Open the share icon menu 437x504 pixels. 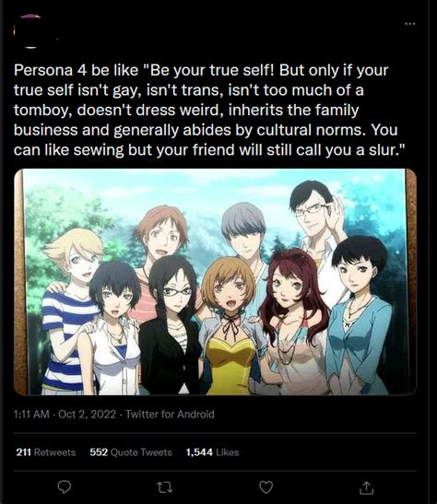point(367,487)
